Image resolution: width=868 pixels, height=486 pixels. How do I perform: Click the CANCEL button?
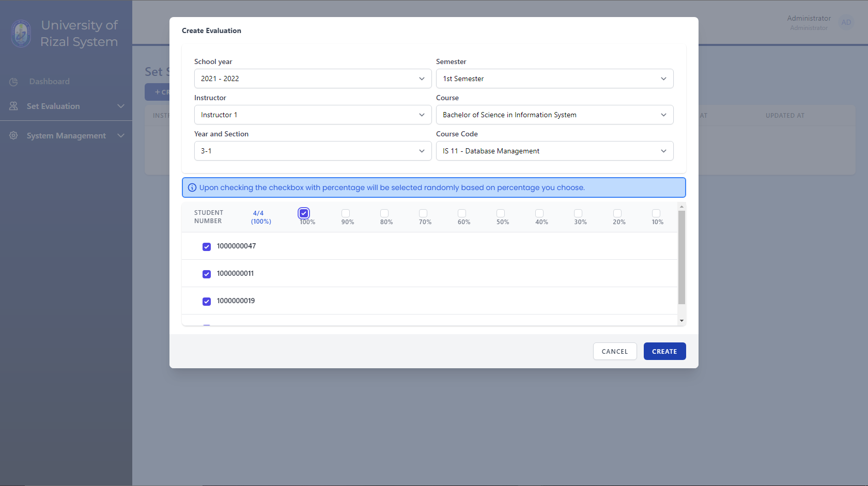click(614, 351)
